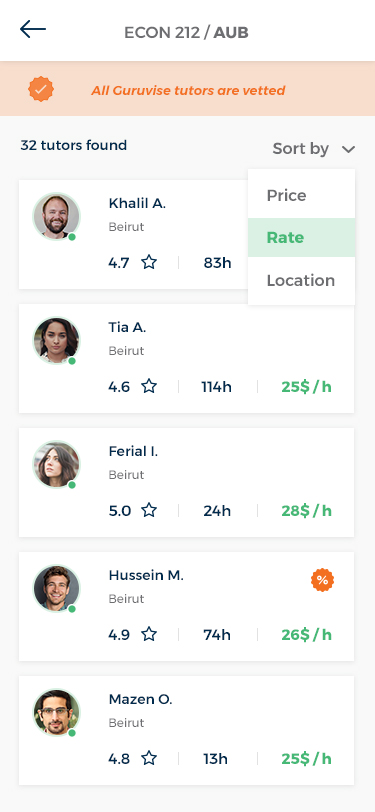The width and height of the screenshot is (375, 812).
Task: Tap the ECON 212 / AUB title
Action: (x=186, y=33)
